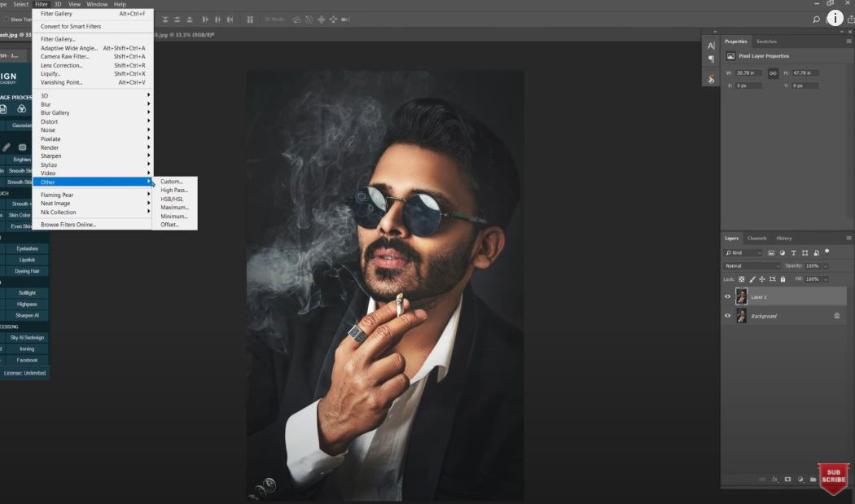This screenshot has height=504, width=855.
Task: Click lock image pixels brush icon
Action: click(x=752, y=279)
